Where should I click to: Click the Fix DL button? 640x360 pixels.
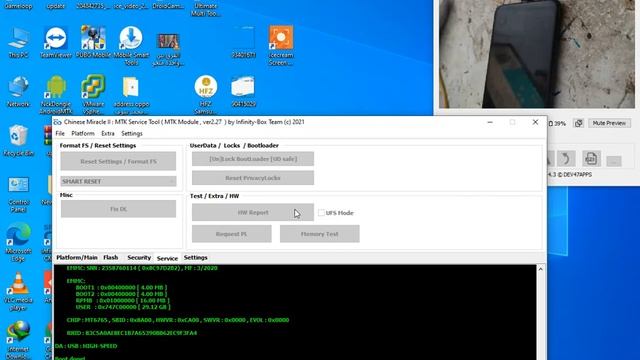[118, 209]
